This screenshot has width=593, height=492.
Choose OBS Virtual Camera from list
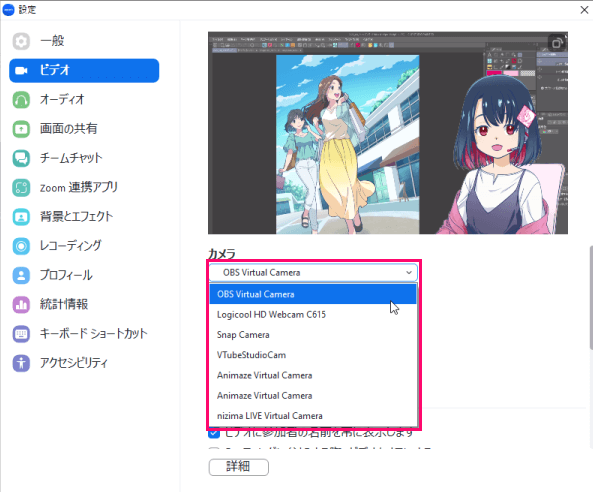click(313, 294)
